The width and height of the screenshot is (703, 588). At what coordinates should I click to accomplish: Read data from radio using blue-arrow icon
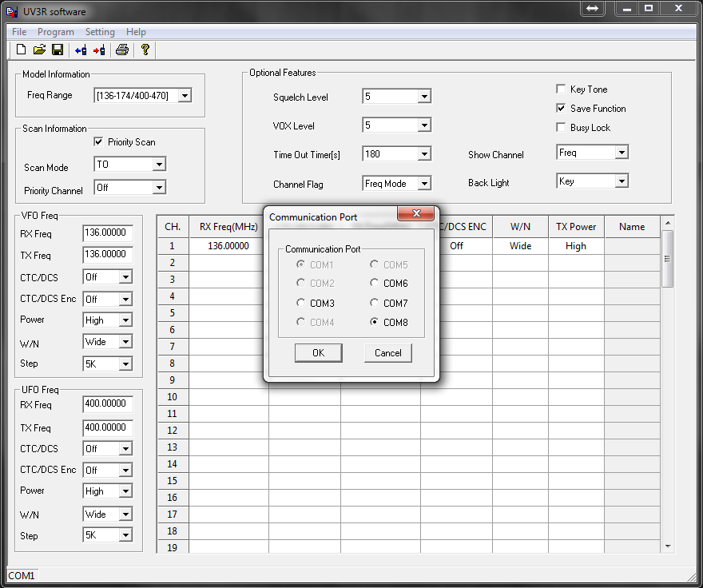point(80,49)
